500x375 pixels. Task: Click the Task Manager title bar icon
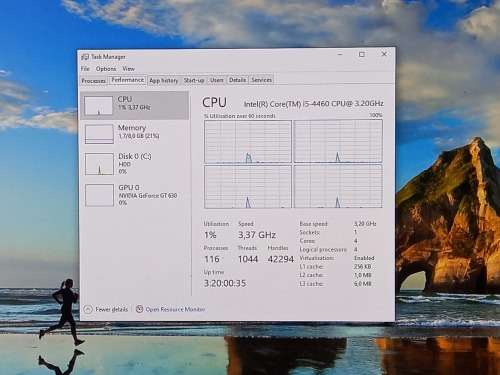(85, 57)
